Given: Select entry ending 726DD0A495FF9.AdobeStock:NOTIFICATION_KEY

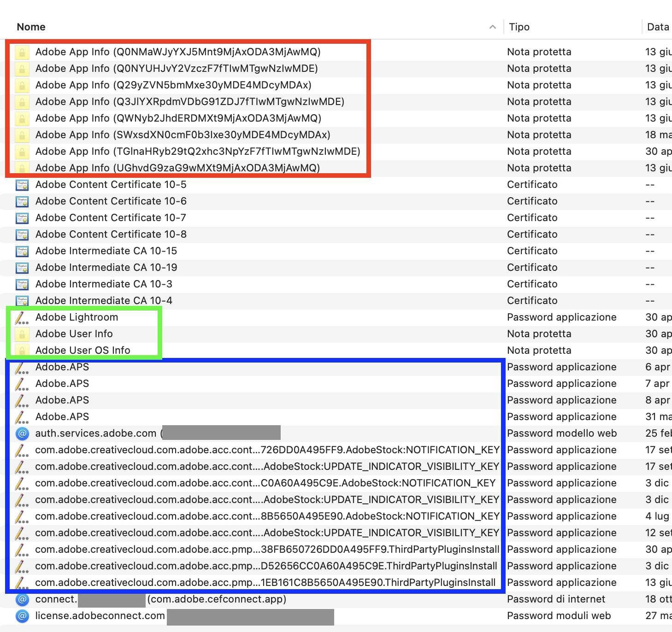Looking at the screenshot, I should (267, 450).
